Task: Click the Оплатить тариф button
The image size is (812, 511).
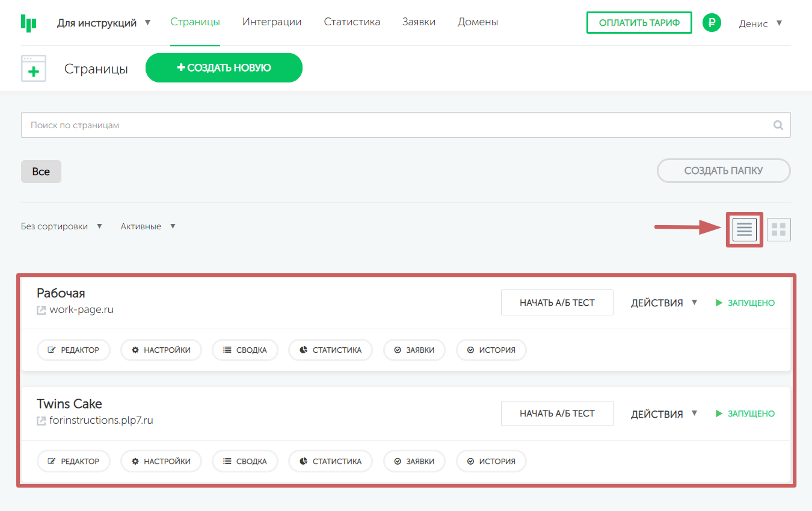Action: [x=639, y=23]
